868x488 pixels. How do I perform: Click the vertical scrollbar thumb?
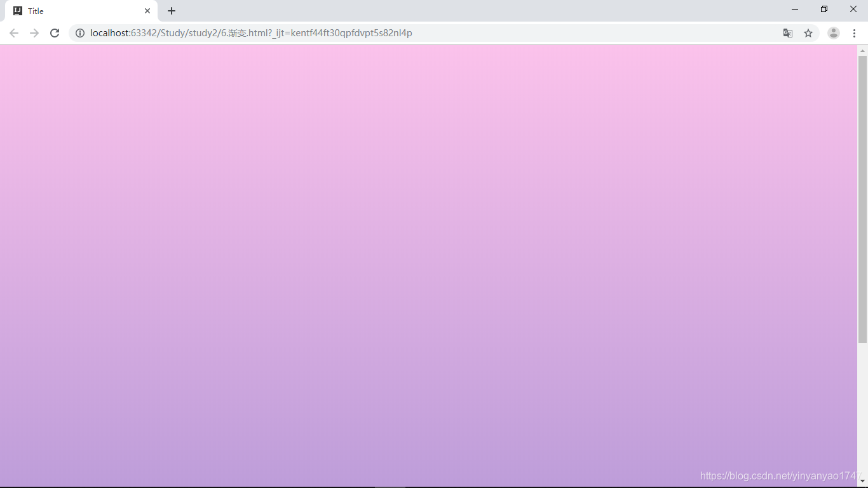pos(862,200)
